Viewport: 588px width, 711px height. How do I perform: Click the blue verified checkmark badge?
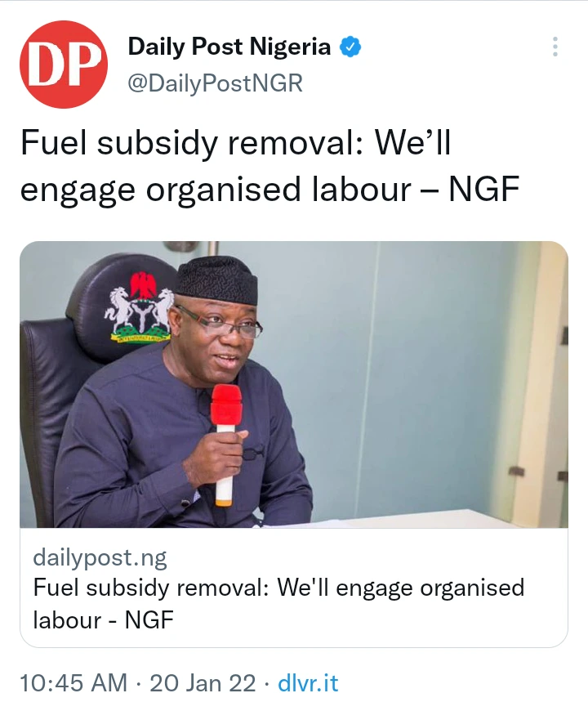tap(350, 47)
